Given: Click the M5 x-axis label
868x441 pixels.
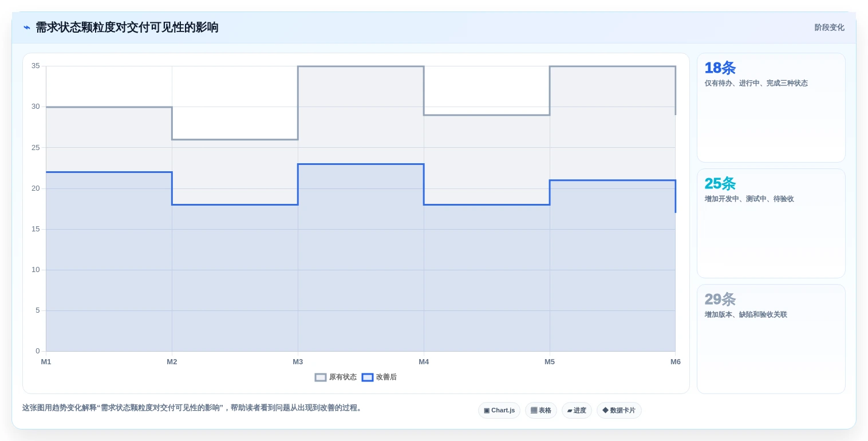Looking at the screenshot, I should pos(550,362).
